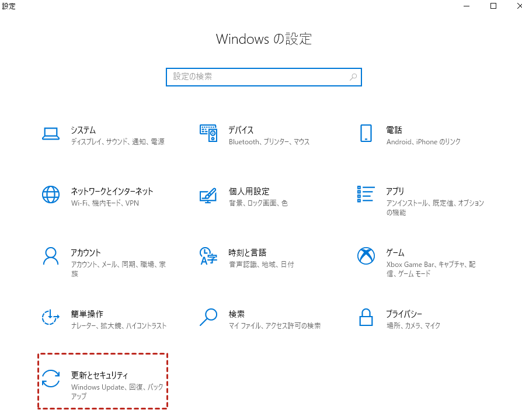This screenshot has height=420, width=522.
Task: Open the デバイス settings title
Action: tap(241, 130)
